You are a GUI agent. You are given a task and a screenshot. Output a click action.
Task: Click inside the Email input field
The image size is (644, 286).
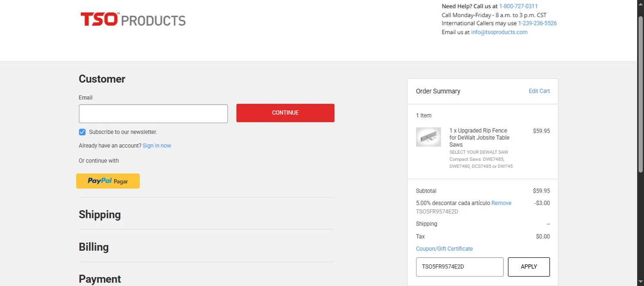coord(153,114)
